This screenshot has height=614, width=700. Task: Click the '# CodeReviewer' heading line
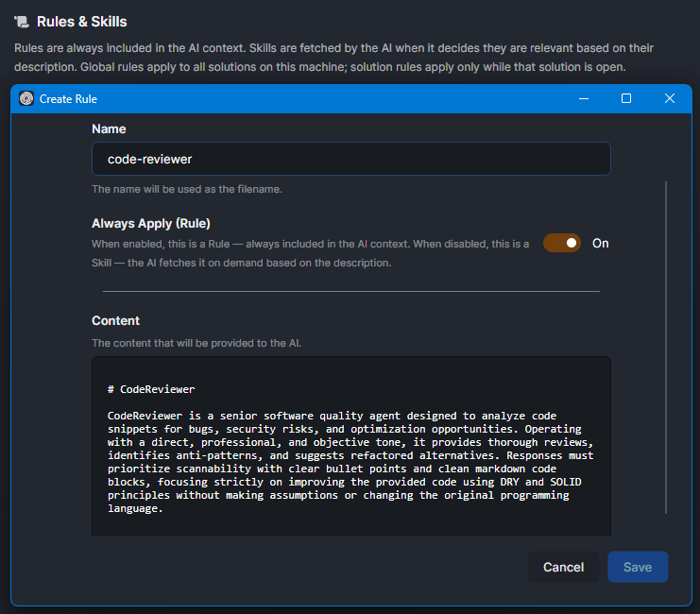click(151, 389)
